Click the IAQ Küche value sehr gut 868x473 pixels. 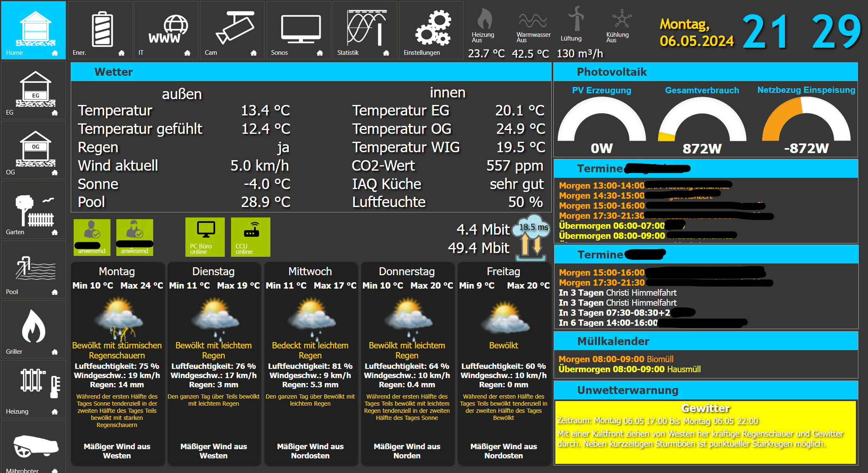click(517, 184)
